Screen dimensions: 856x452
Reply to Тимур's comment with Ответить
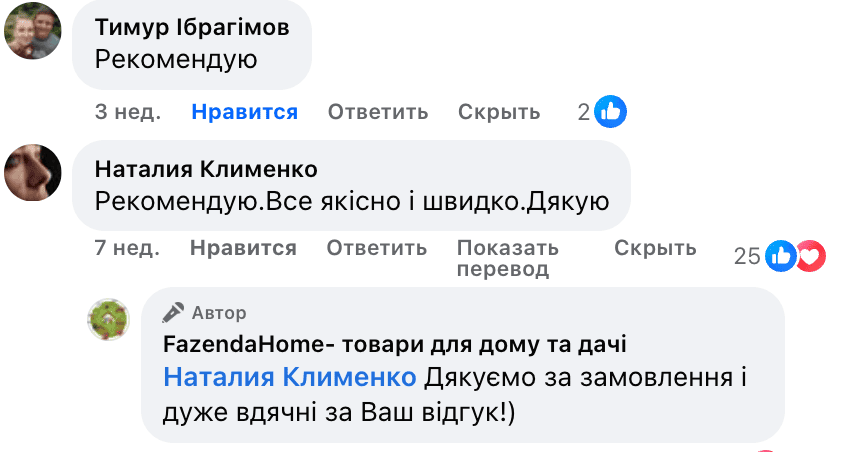378,112
